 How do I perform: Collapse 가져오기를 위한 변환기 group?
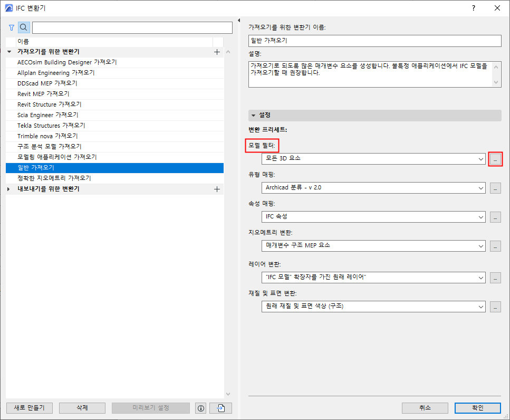(x=9, y=52)
